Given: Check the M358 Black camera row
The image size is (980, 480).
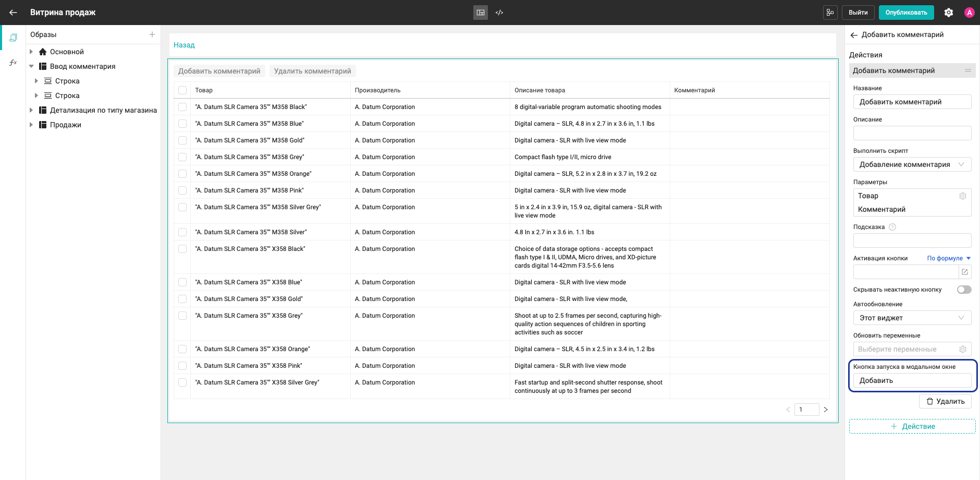Looking at the screenshot, I should (182, 107).
